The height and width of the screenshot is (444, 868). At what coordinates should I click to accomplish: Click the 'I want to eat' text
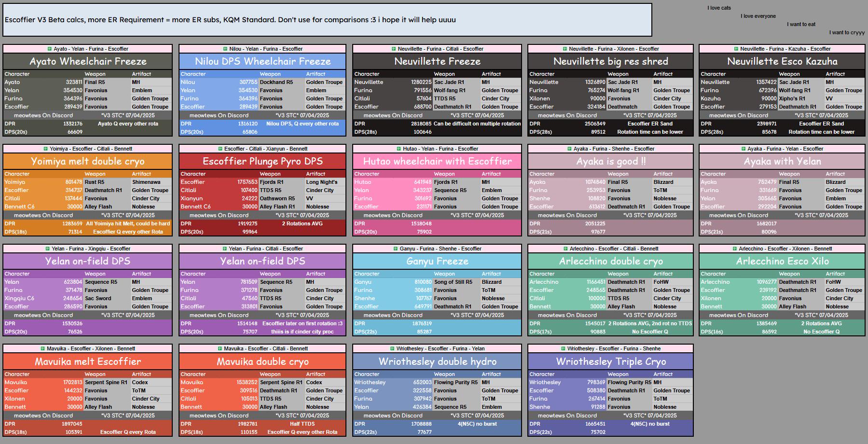click(x=801, y=24)
